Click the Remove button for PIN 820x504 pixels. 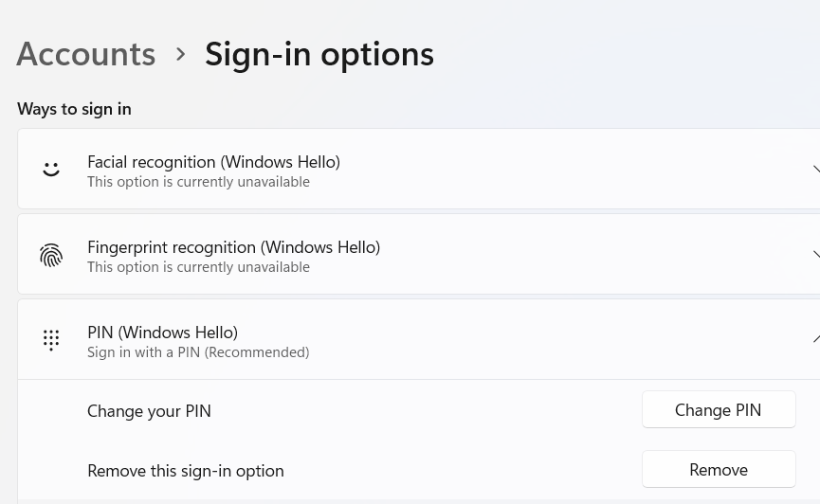(719, 469)
